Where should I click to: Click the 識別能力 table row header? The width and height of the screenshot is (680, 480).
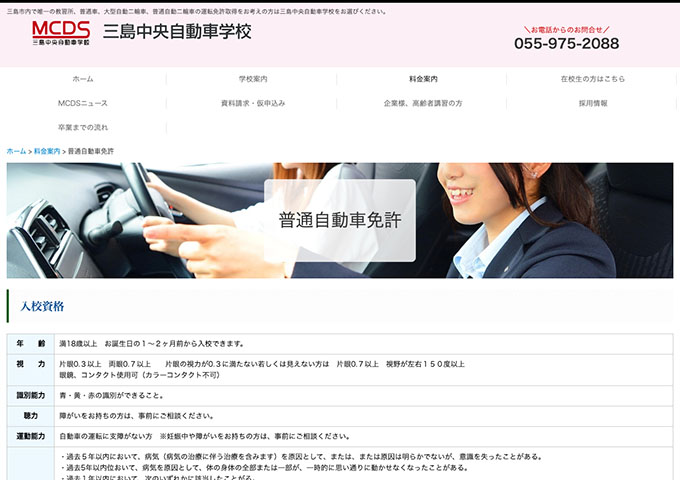point(31,395)
